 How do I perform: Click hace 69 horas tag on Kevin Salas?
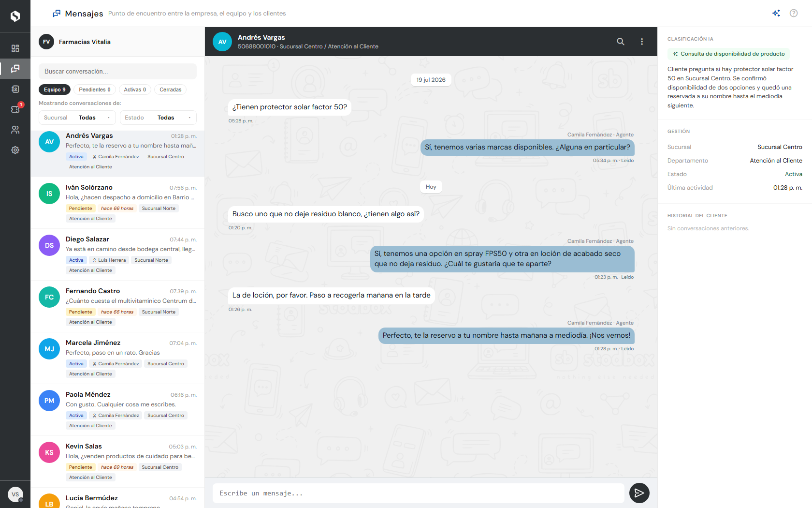click(117, 467)
